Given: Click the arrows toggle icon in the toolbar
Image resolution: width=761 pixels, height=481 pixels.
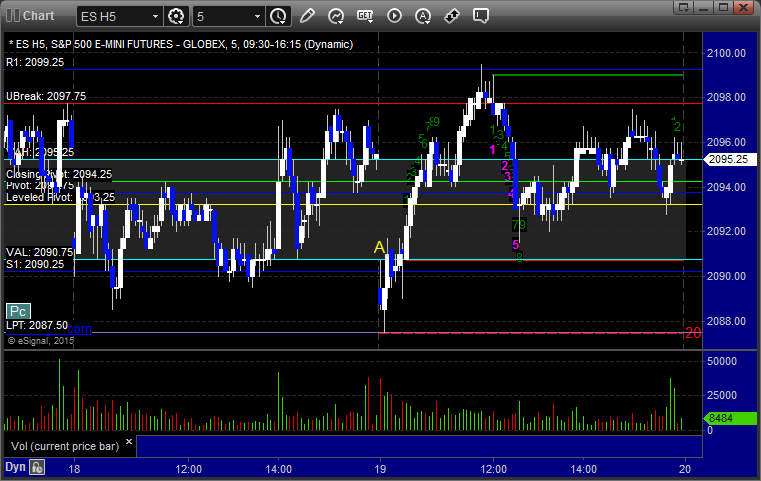Looking at the screenshot, I should pyautogui.click(x=452, y=16).
